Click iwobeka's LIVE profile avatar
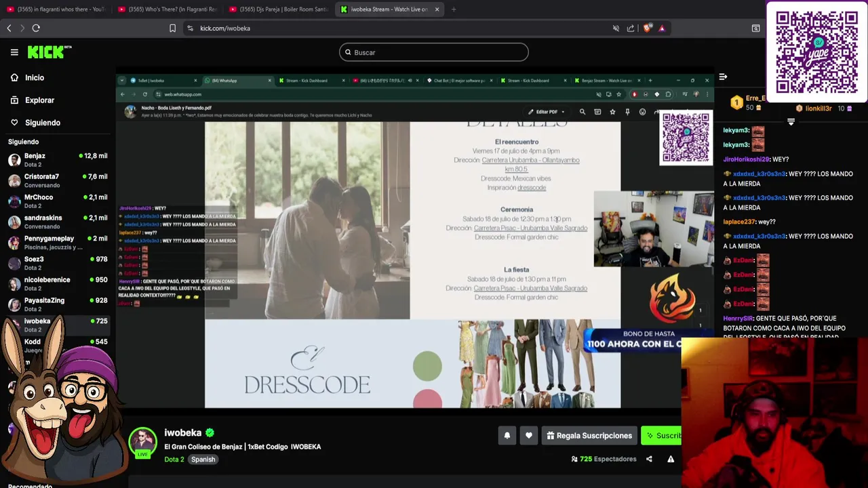 [142, 443]
